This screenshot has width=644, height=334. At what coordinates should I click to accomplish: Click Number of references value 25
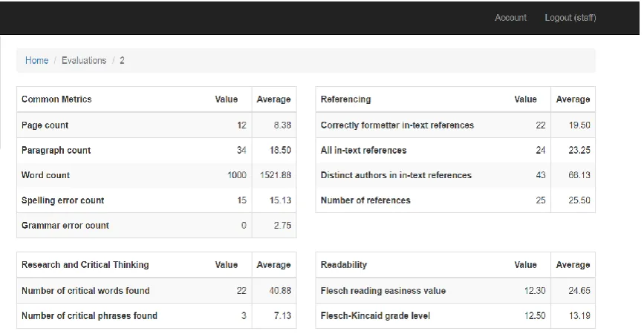541,200
